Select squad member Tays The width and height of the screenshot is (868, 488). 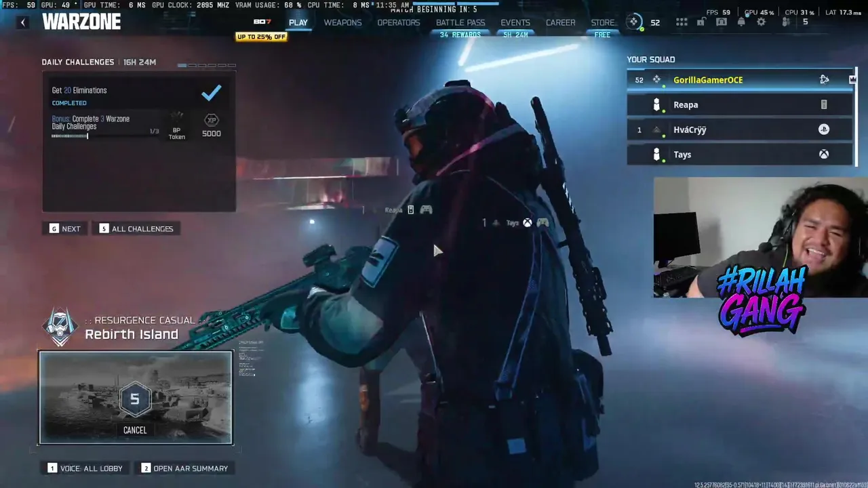tap(740, 155)
